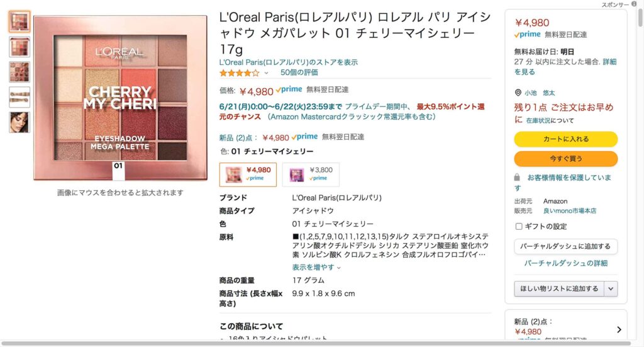Expand the wish list dropdown arrow
The width and height of the screenshot is (644, 347).
pyautogui.click(x=611, y=288)
